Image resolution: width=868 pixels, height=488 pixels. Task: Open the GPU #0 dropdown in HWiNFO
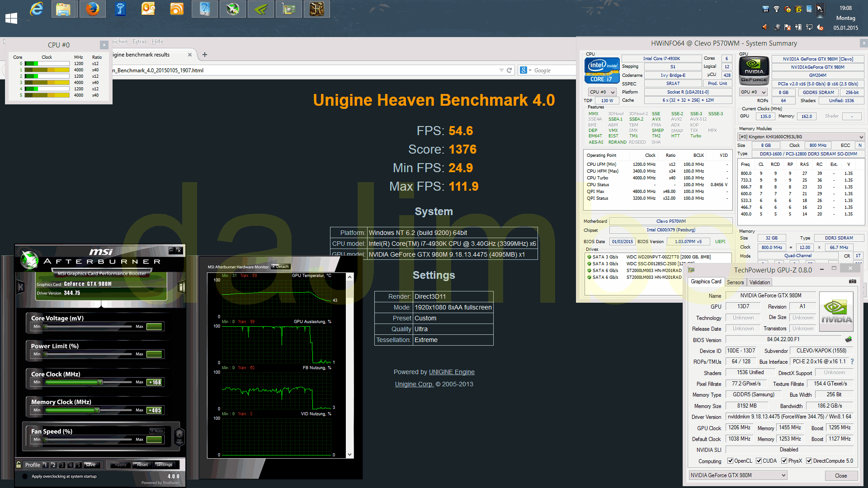(752, 92)
